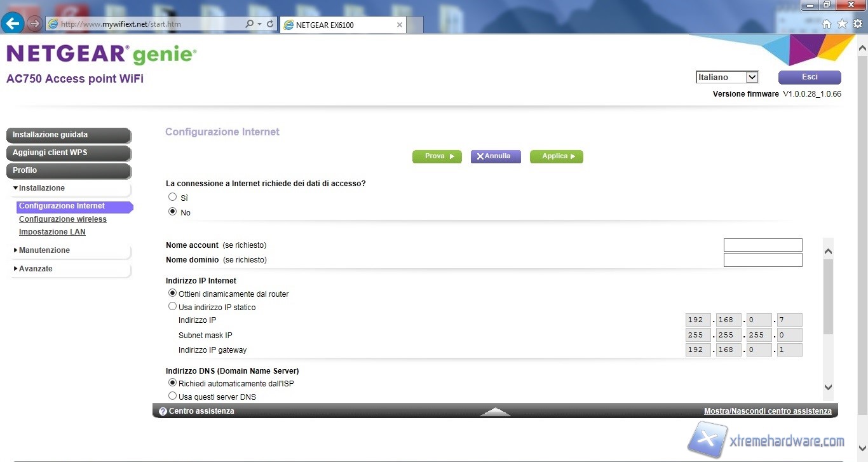Click the Nome account input field
868x462 pixels.
[763, 245]
